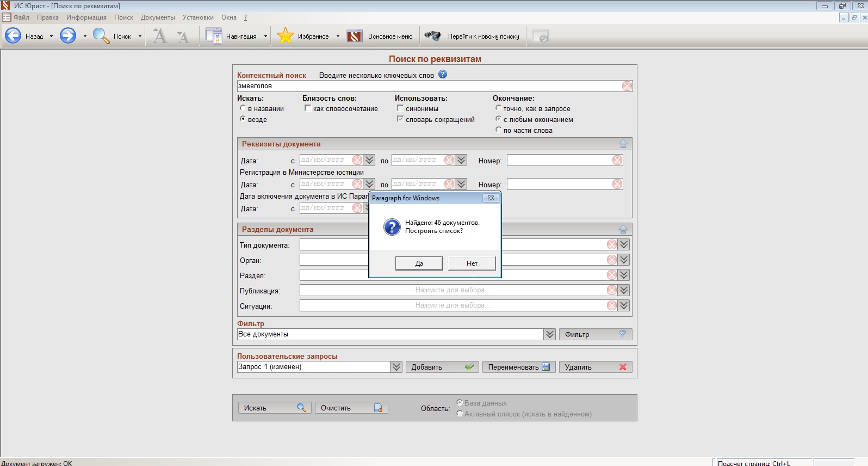Expand the Тип документа dropdown
868x466 pixels.
click(x=624, y=245)
